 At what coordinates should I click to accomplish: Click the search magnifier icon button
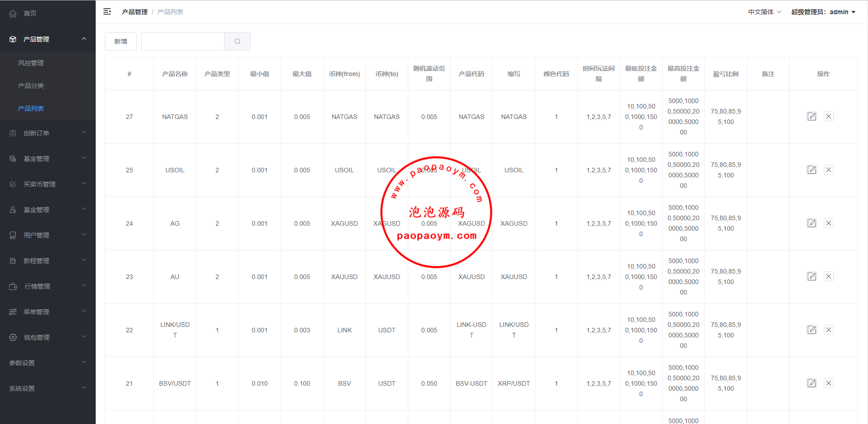coord(237,41)
